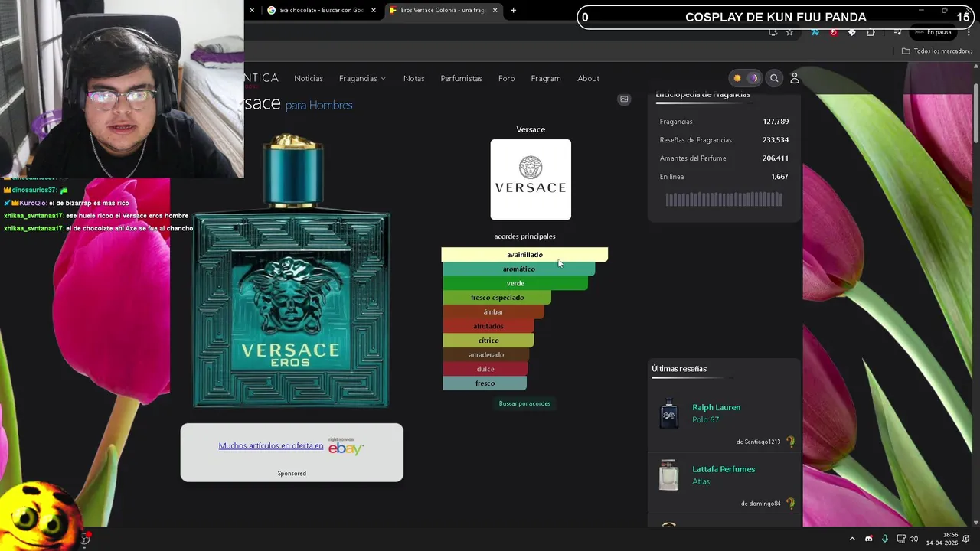Open the Chrome three-dot menu
980x551 pixels.
pyautogui.click(x=969, y=32)
